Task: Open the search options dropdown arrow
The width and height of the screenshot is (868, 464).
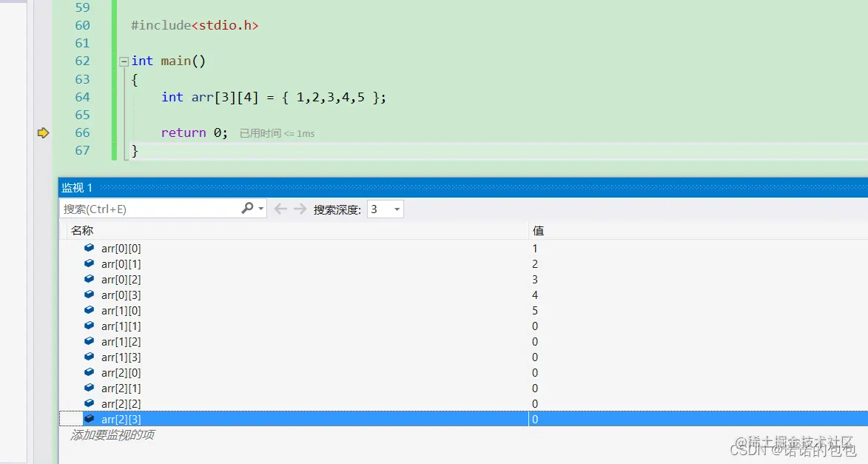Action: click(x=260, y=209)
